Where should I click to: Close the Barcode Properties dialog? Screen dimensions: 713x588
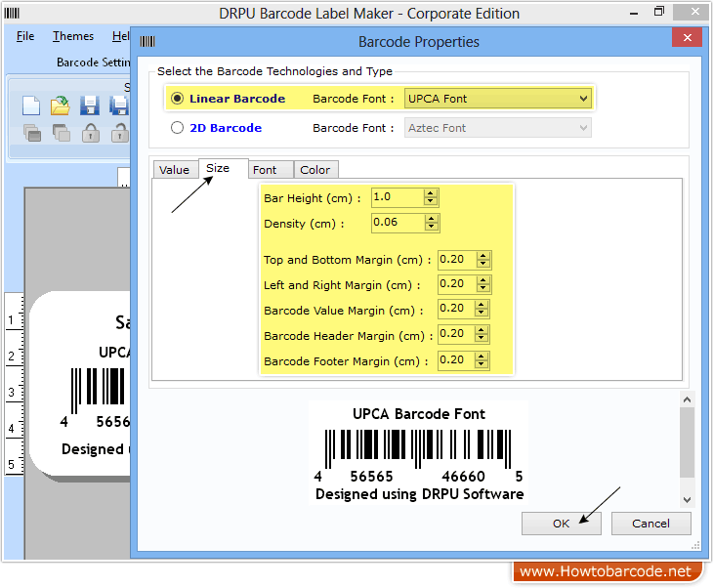coord(687,38)
